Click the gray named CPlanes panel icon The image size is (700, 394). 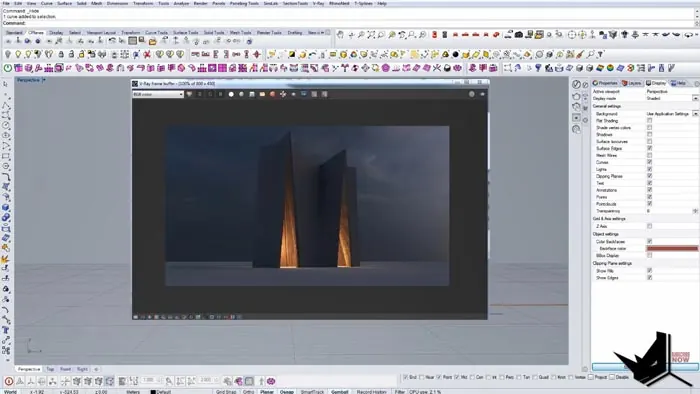(132, 41)
